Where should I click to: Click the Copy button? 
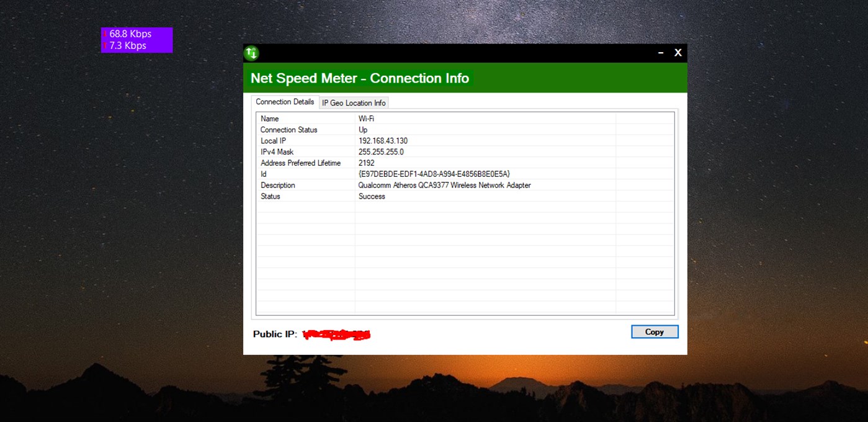654,331
